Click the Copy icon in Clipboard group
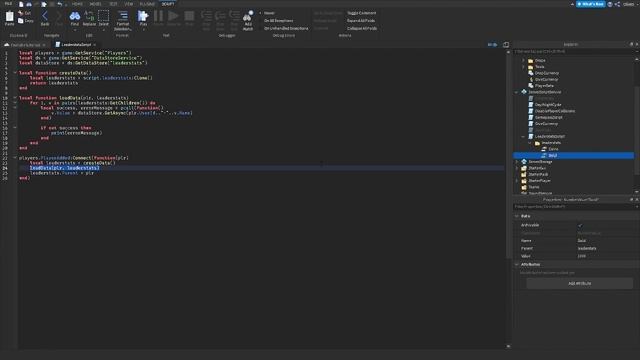This screenshot has width=640, height=360. click(x=20, y=20)
